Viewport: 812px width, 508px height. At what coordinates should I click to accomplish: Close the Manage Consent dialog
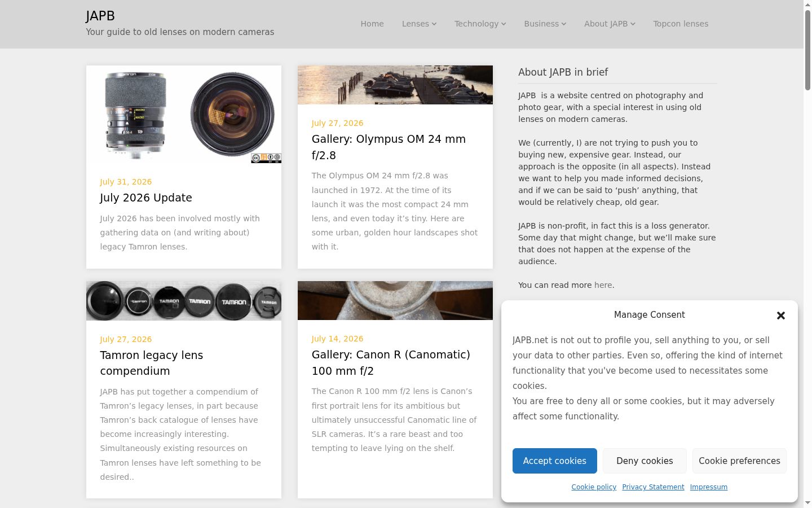[781, 316]
